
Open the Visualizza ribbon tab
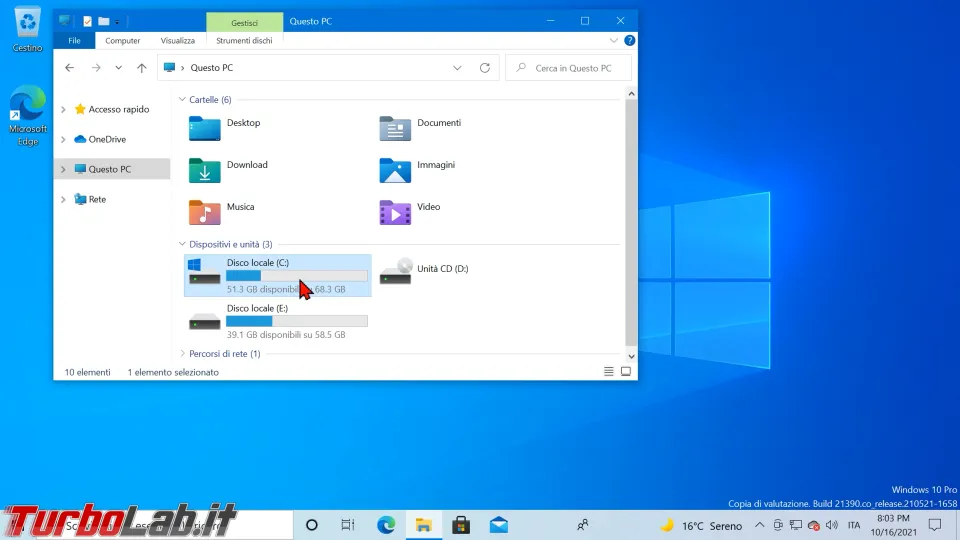click(x=178, y=41)
